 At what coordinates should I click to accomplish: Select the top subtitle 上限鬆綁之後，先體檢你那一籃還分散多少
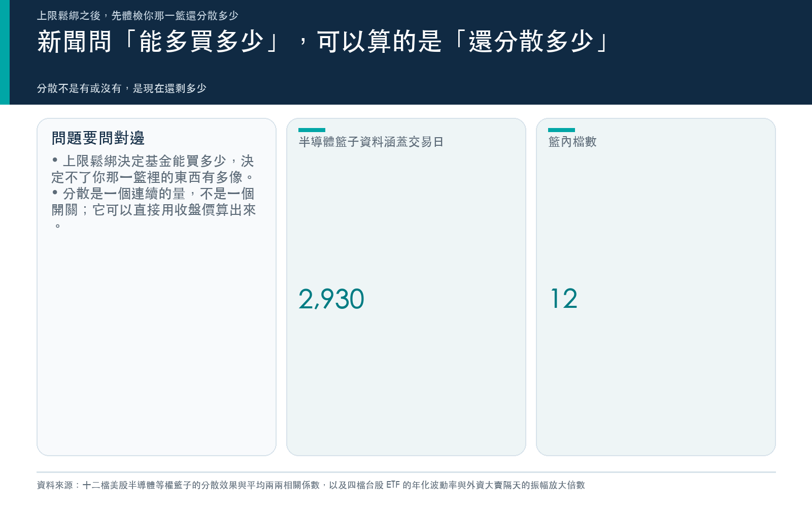138,16
